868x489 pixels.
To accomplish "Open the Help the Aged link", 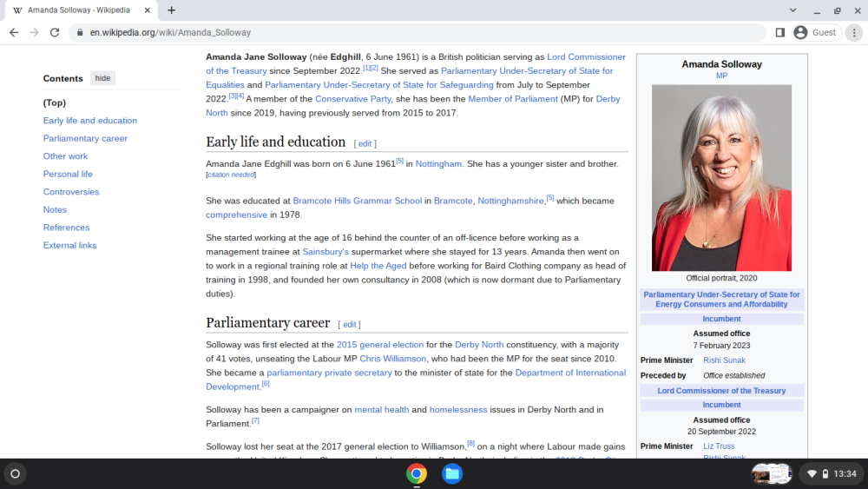I will [378, 266].
